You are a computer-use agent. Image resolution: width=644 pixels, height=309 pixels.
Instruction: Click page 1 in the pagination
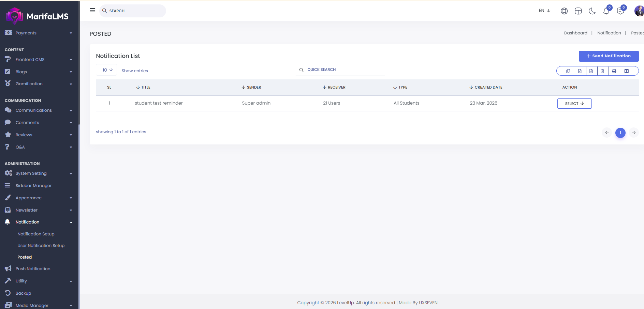click(620, 133)
